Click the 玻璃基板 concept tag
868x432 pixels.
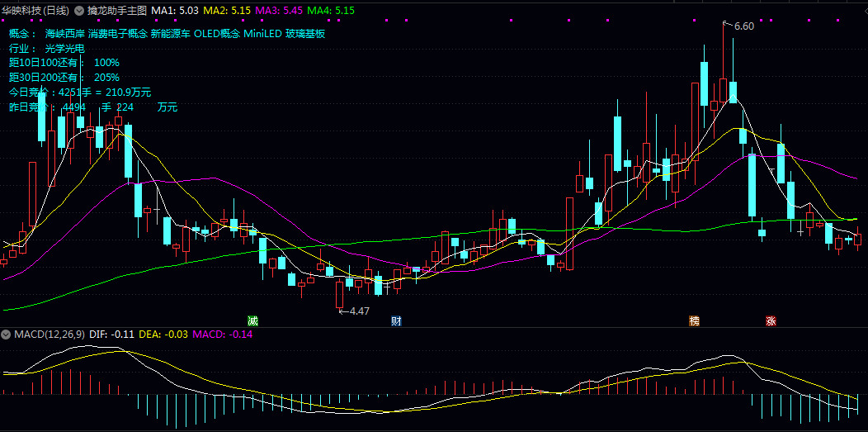(x=305, y=34)
